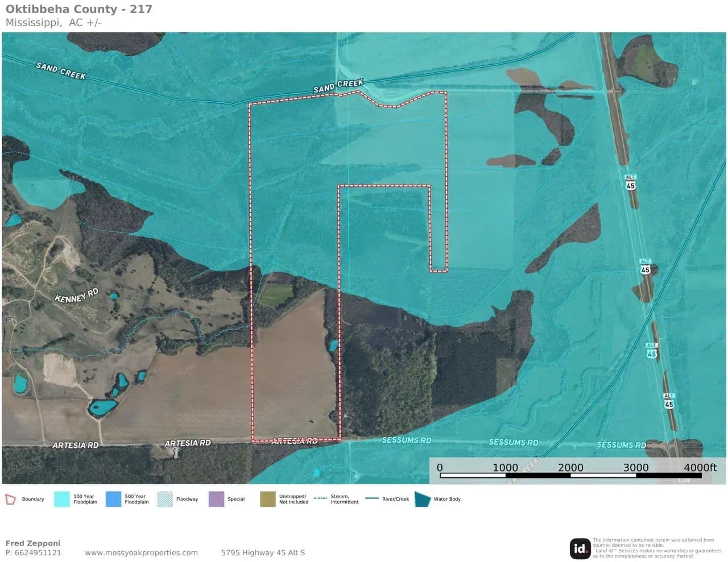The width and height of the screenshot is (728, 562).
Task: Click the Kenney Rd map label
Action: tap(76, 295)
